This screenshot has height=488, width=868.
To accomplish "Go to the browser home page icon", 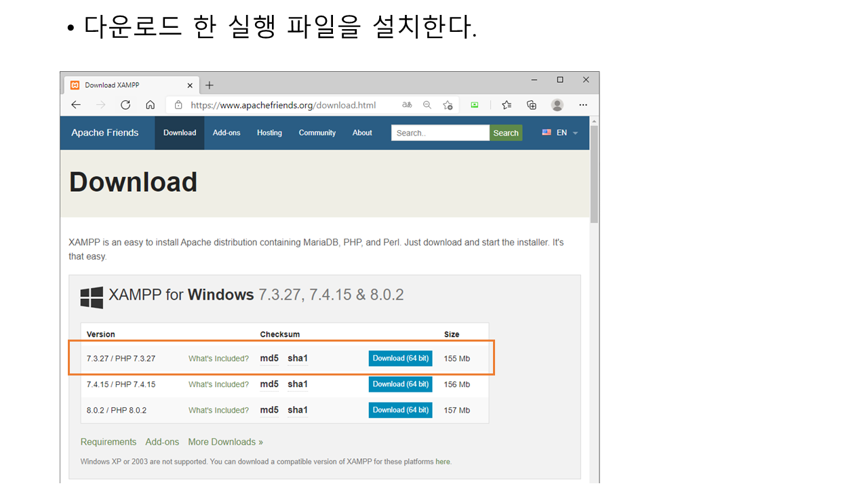I will [151, 105].
